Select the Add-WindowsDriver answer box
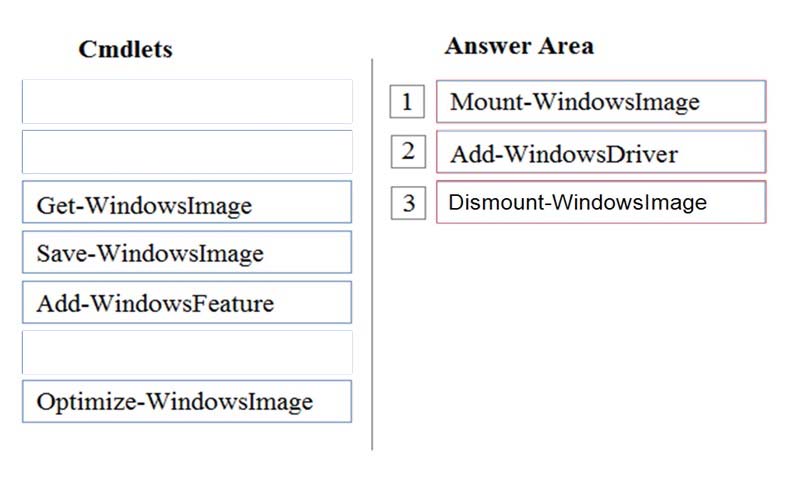Screen dimensions: 804x479 (x=601, y=151)
